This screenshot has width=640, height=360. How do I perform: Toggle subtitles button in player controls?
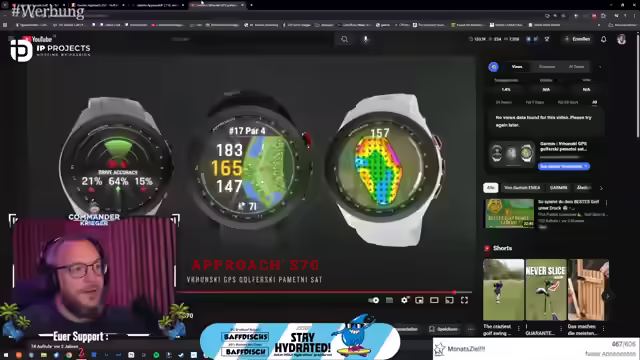click(389, 300)
